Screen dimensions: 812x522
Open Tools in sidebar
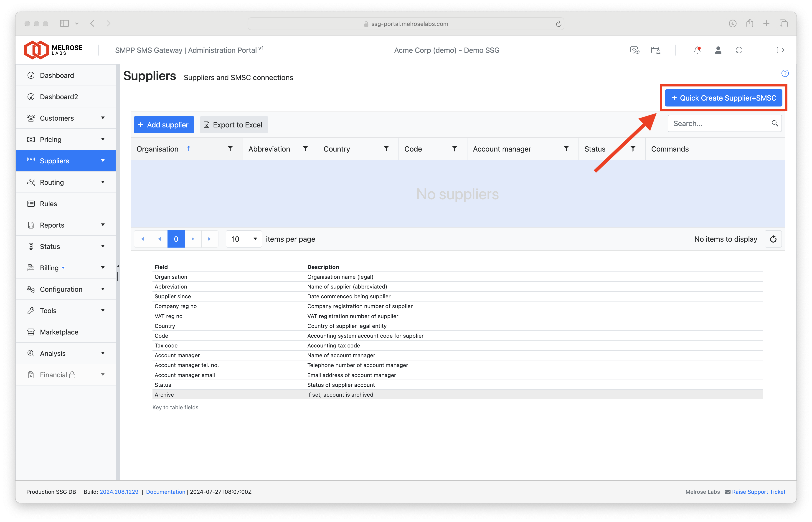(x=66, y=310)
